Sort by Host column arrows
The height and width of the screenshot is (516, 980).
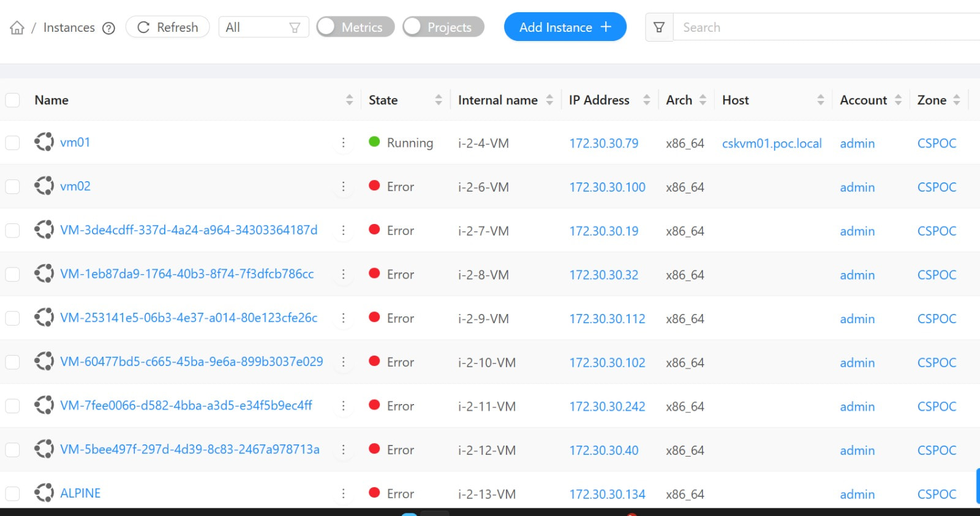click(821, 100)
